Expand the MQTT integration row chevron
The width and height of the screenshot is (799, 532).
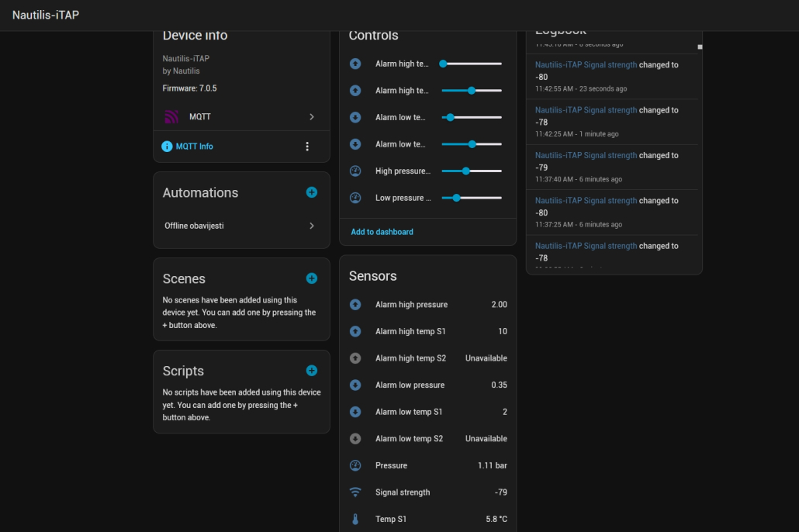[x=312, y=117]
